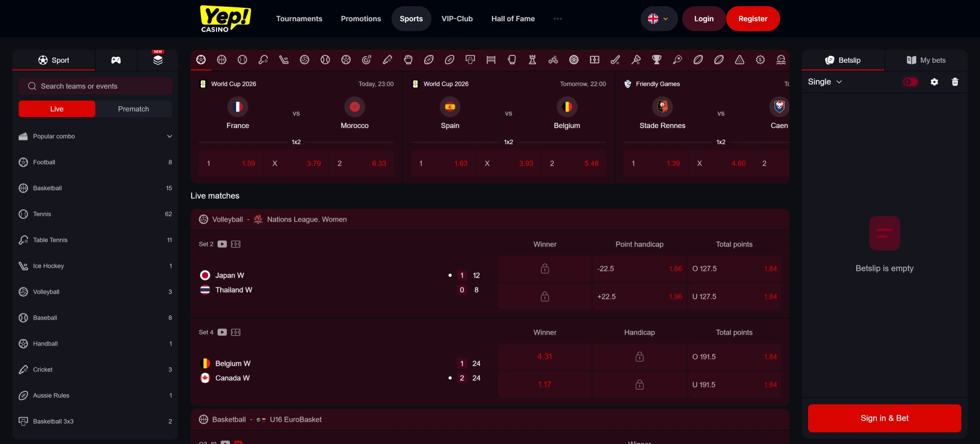
Task: Select darts target icon in top bar
Action: coord(367,60)
